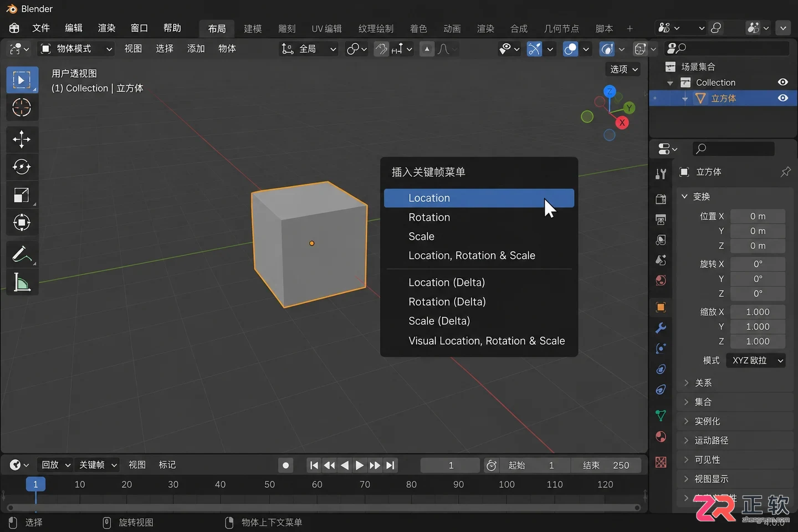Open the Render properties tab

point(661,199)
